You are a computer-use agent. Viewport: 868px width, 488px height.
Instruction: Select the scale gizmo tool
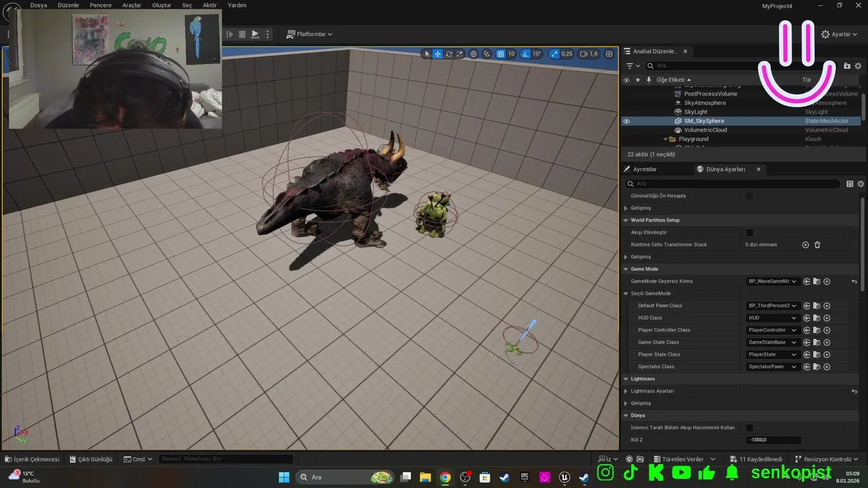459,54
